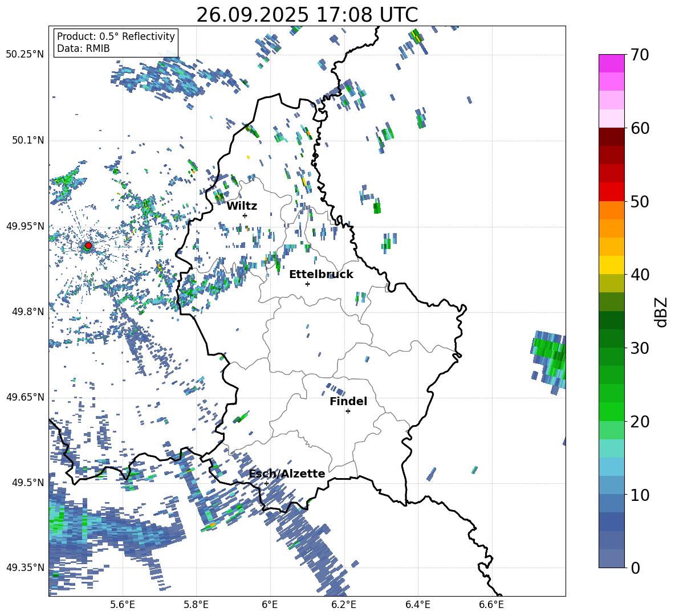Click the 49.35°N latitude tick label
The width and height of the screenshot is (675, 616).
tap(25, 568)
